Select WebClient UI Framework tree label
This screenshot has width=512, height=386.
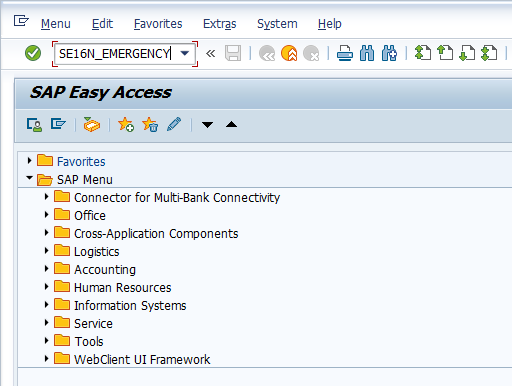[142, 360]
